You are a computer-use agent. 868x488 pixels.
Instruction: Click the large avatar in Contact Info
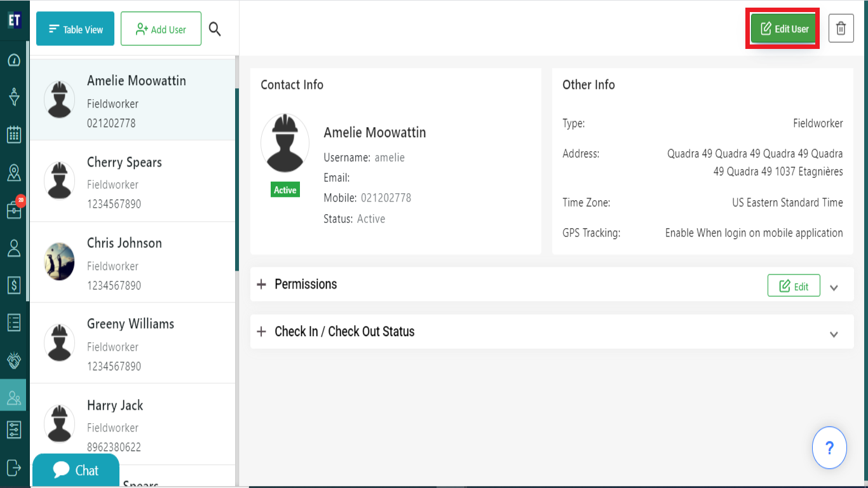pos(285,144)
